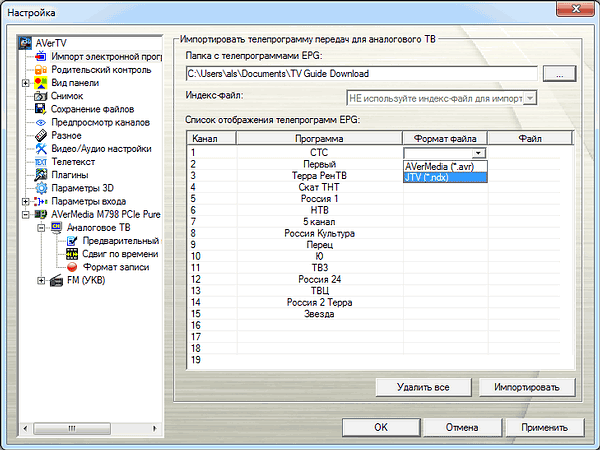Click the Recording format red circle icon
The width and height of the screenshot is (600, 450).
(72, 267)
